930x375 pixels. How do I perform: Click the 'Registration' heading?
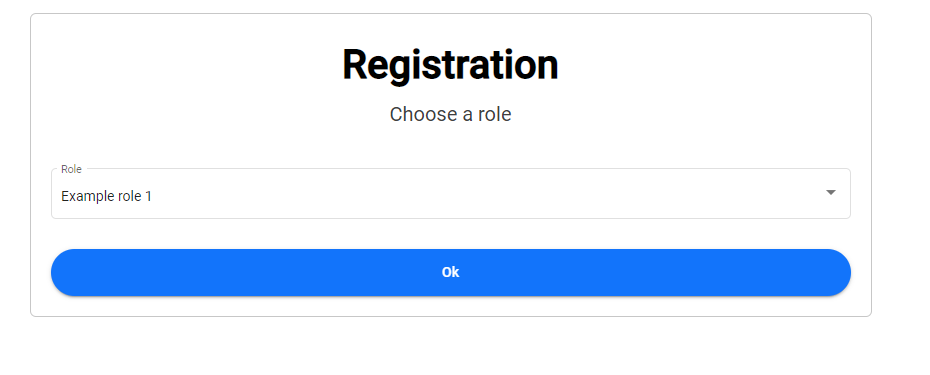pyautogui.click(x=450, y=65)
